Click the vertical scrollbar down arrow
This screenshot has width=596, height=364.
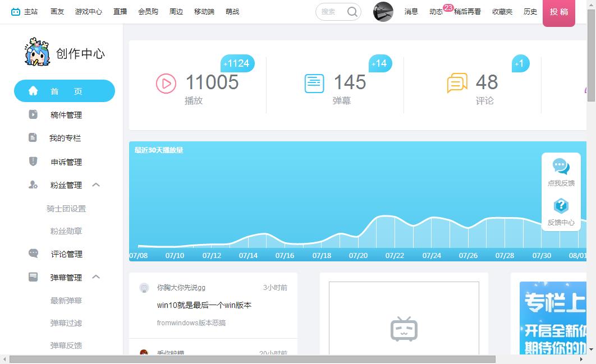(x=591, y=349)
